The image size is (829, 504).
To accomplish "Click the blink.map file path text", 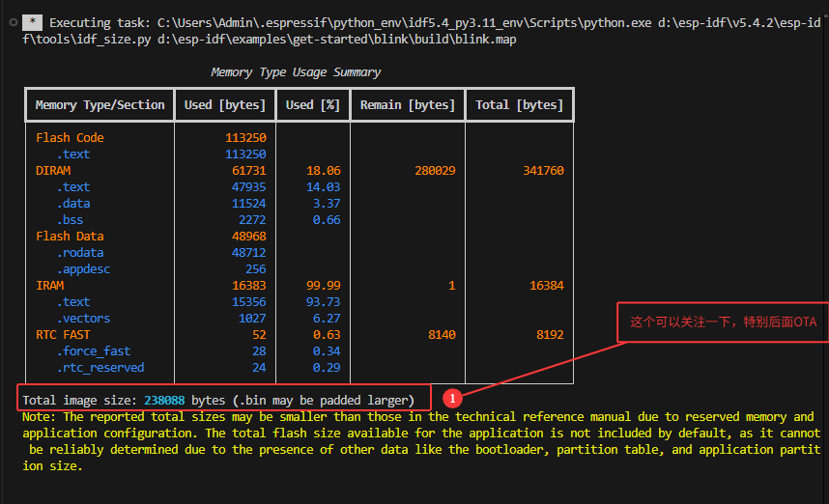I will tap(337, 39).
